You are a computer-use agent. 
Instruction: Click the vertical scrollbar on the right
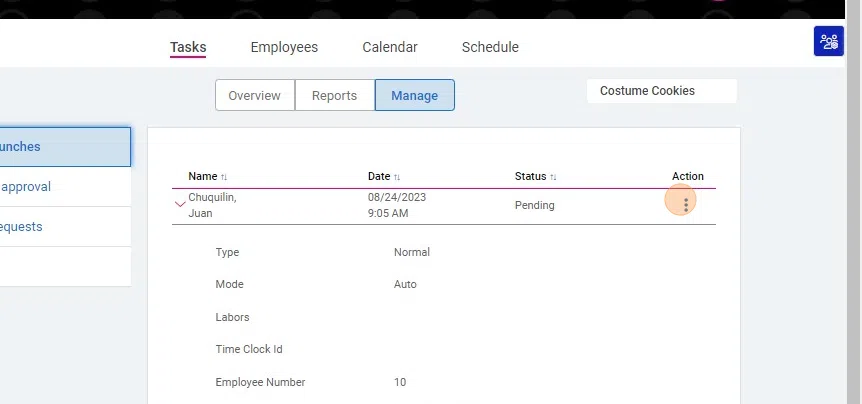click(853, 202)
